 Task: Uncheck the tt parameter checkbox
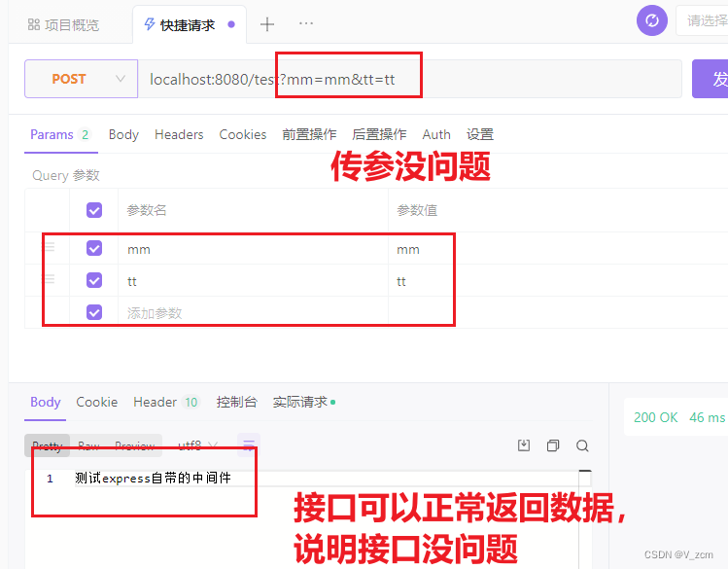tap(94, 280)
